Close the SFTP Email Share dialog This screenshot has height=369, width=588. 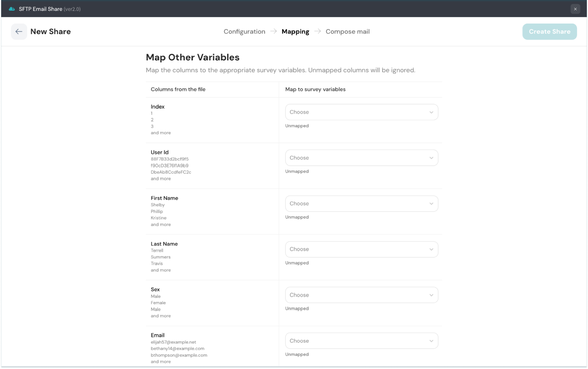click(575, 9)
